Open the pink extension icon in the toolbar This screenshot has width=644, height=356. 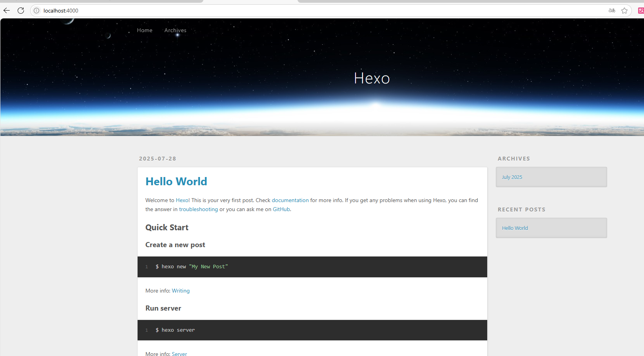pyautogui.click(x=641, y=11)
